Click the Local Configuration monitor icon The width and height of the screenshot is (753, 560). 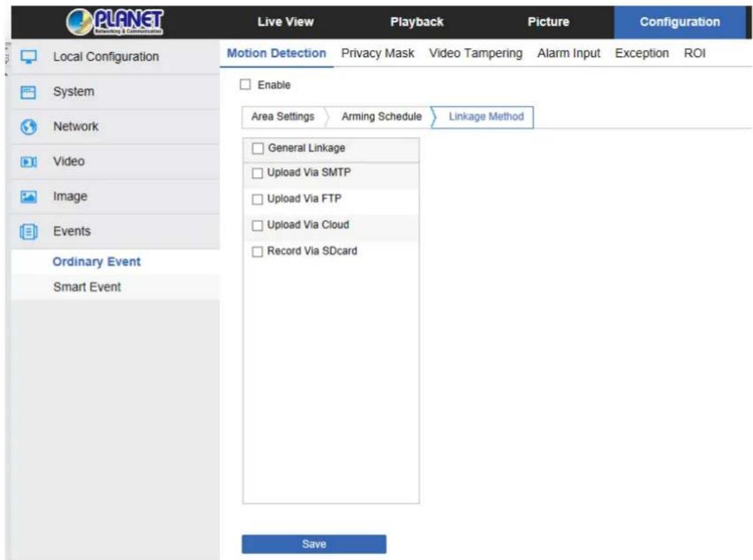click(29, 57)
